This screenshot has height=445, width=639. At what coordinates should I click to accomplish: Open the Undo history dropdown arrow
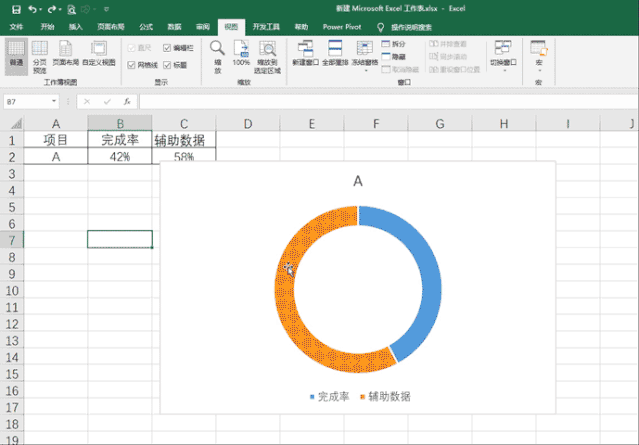[40, 9]
